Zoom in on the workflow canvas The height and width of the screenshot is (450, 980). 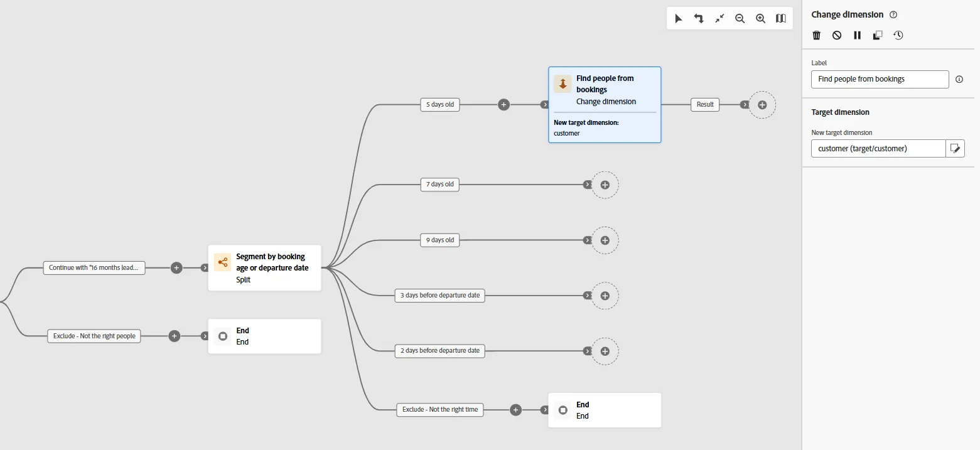tap(760, 19)
